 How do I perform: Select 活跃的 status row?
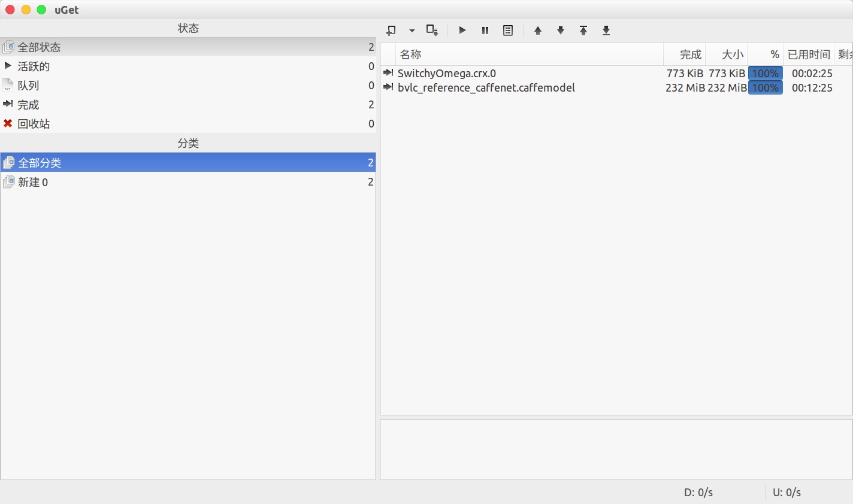click(x=188, y=66)
